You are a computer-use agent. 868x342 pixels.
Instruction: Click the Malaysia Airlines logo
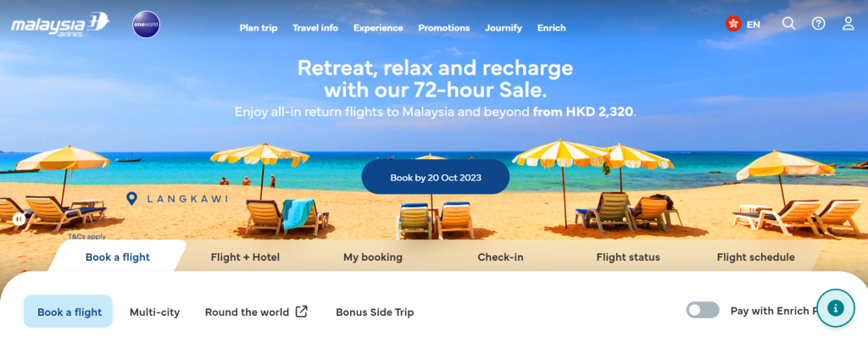click(x=60, y=25)
